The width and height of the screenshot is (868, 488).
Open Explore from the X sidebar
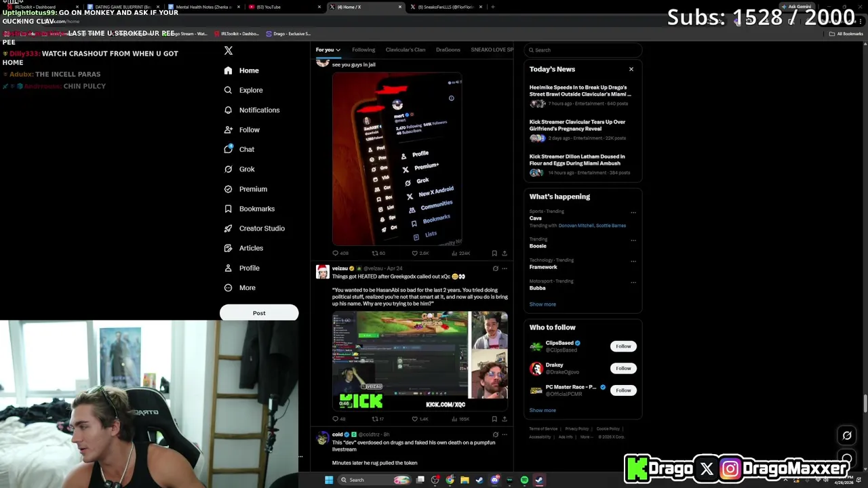coord(243,90)
